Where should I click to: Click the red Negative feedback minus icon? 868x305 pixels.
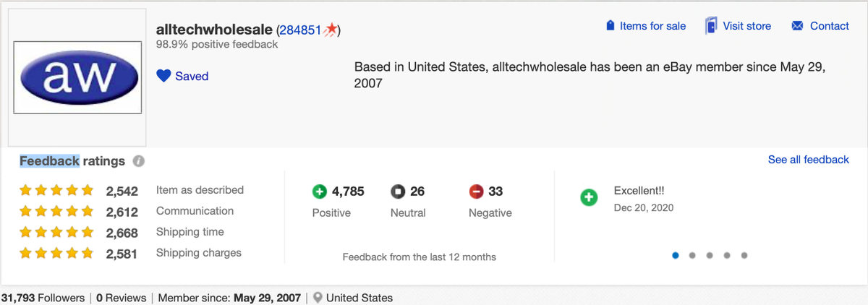point(476,192)
